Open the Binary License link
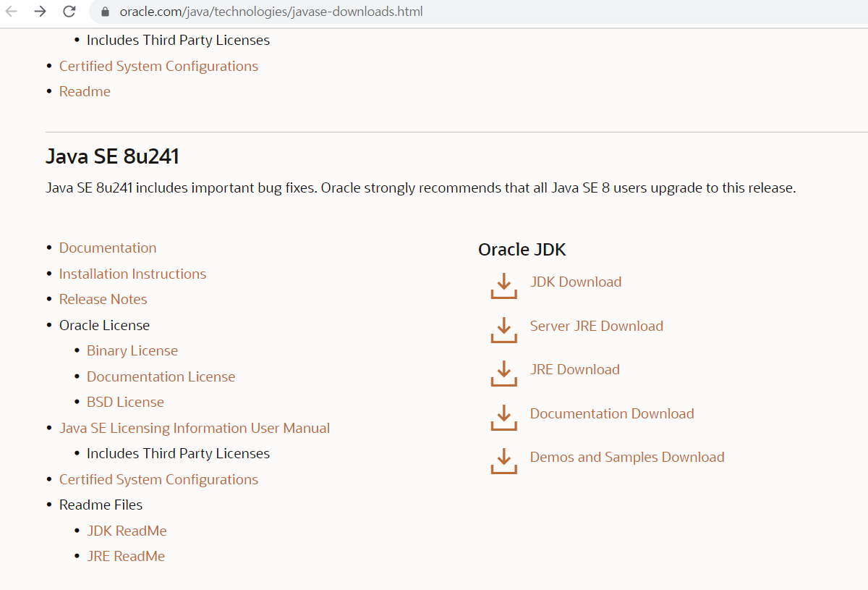The width and height of the screenshot is (868, 590). (132, 351)
